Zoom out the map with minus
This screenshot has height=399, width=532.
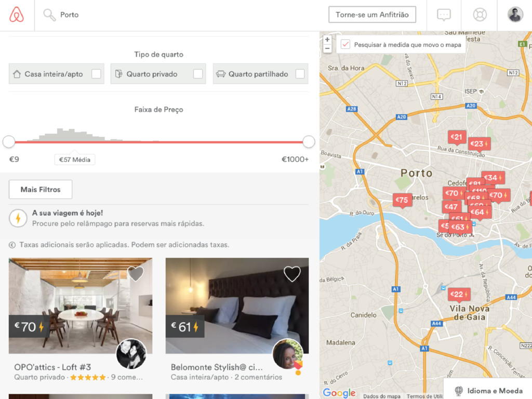click(327, 48)
